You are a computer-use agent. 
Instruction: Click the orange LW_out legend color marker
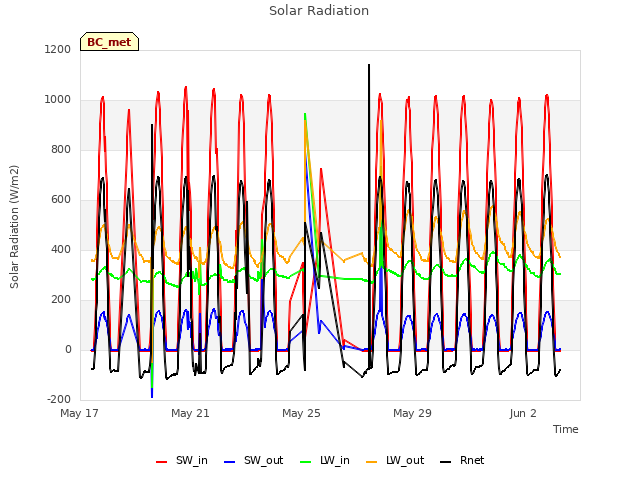[372, 462]
